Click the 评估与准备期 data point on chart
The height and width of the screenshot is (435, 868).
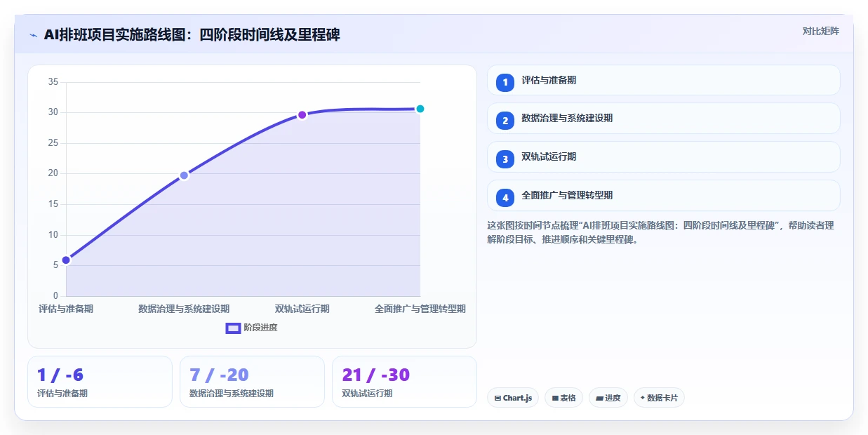pos(66,260)
